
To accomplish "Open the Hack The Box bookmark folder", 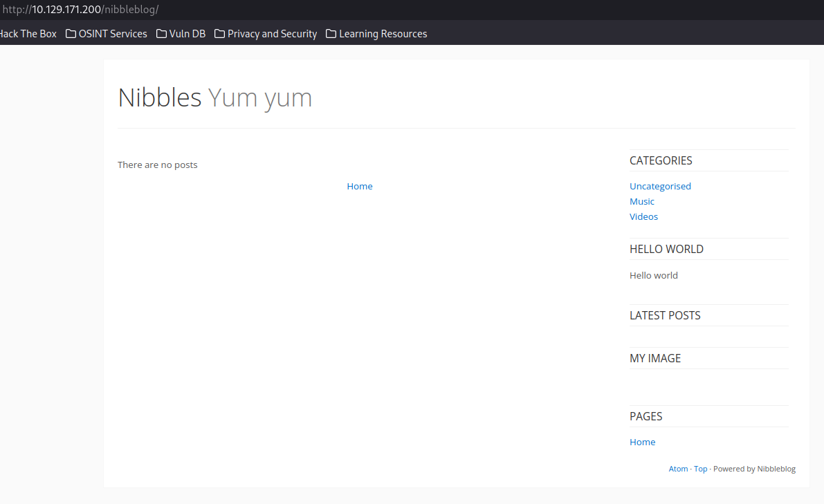I will 28,34.
